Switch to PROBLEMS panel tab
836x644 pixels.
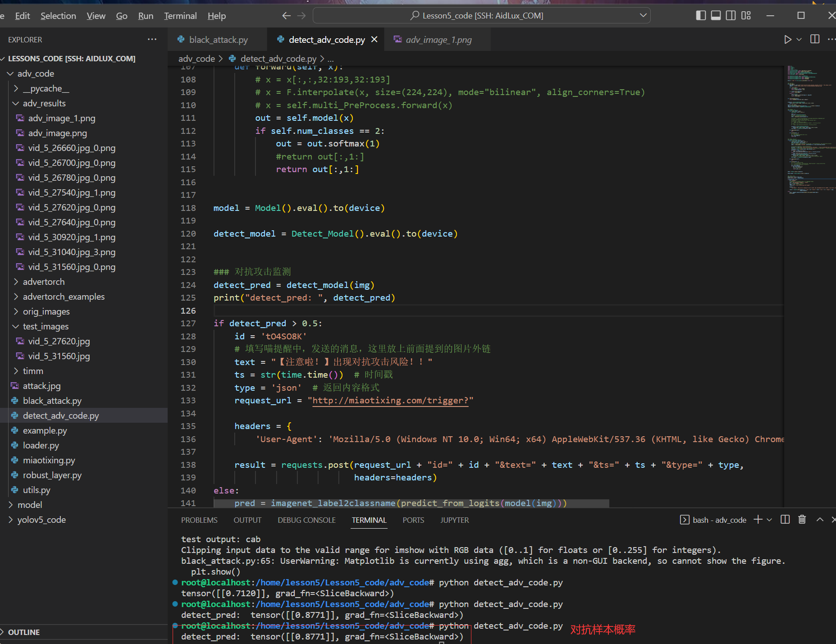[199, 520]
